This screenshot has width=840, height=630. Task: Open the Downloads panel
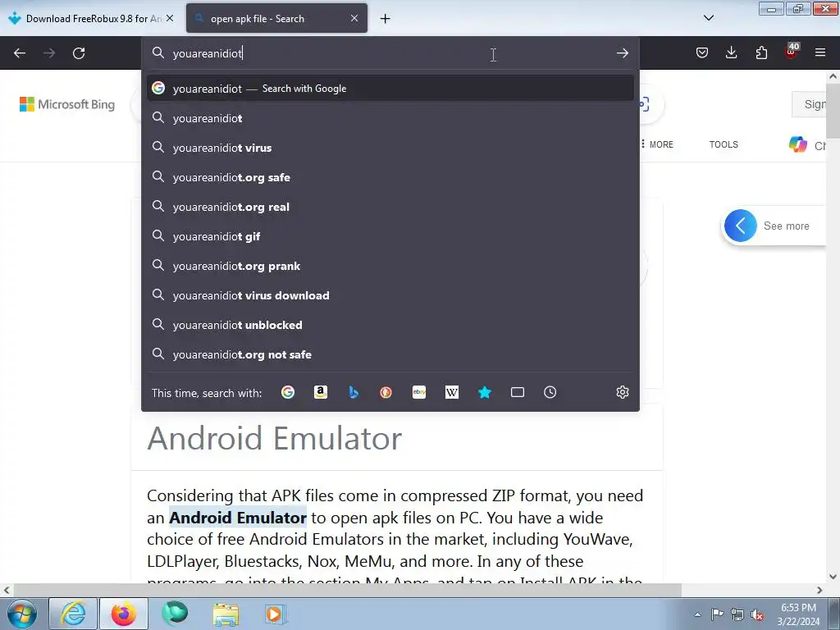[x=731, y=52]
